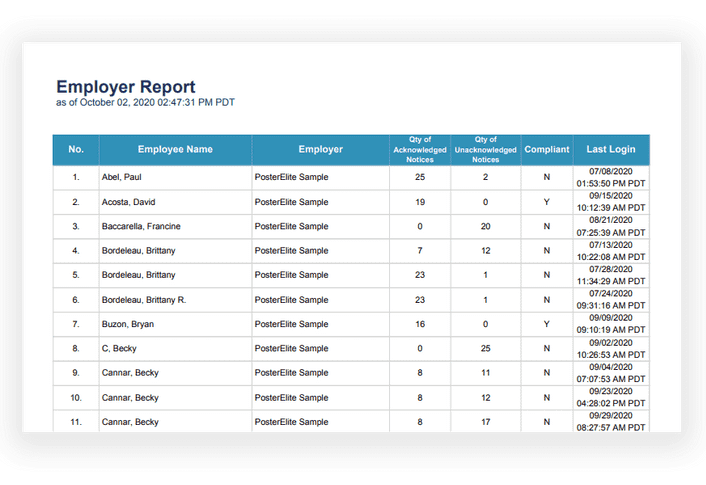Click 'PosterElite Sample' in Buzon, Bryan's row
Viewport: 706px width, 485px height.
tap(291, 324)
